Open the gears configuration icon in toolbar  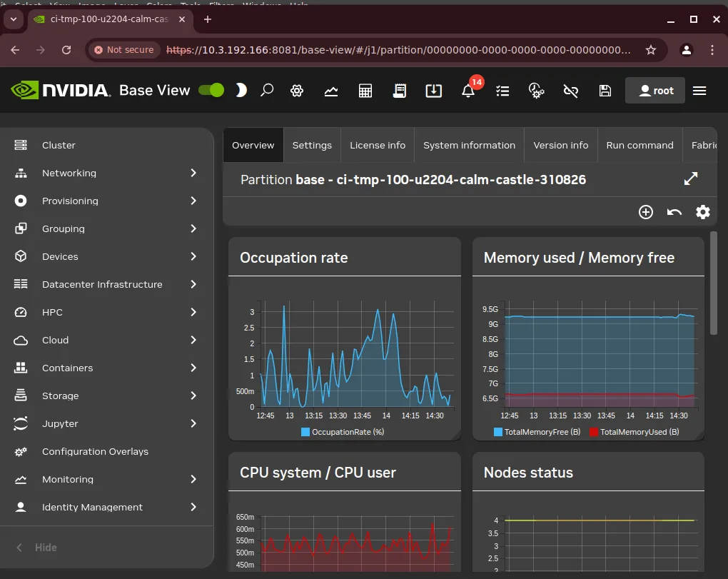pos(536,91)
